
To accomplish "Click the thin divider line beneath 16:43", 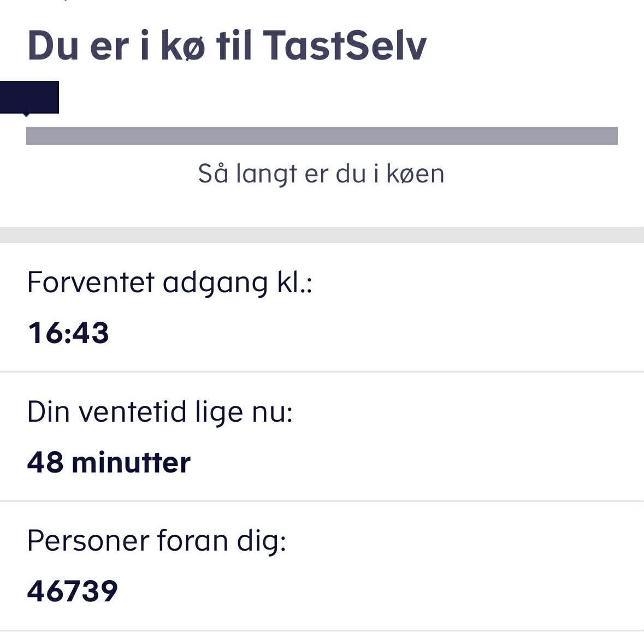I will pyautogui.click(x=322, y=371).
